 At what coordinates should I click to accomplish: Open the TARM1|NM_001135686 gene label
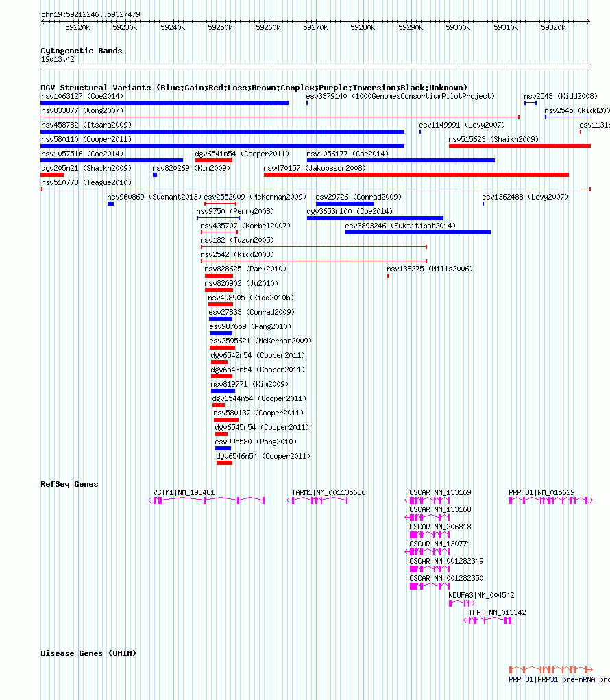click(328, 492)
